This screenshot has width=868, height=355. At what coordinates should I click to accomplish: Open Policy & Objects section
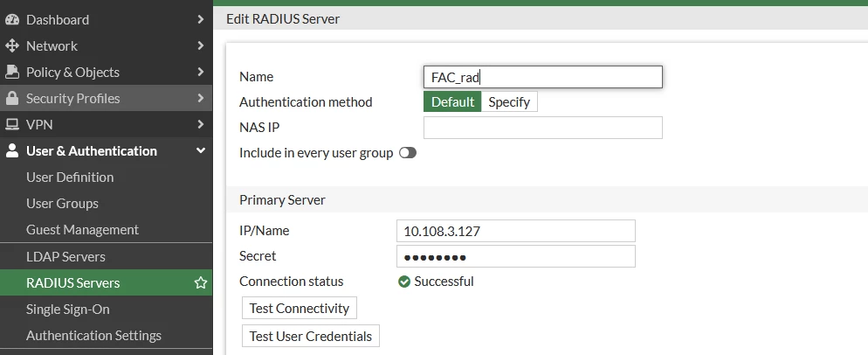[106, 72]
